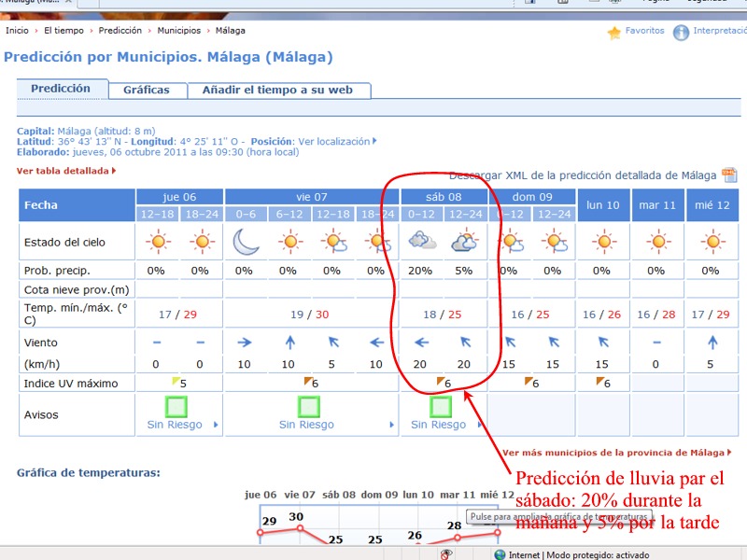Open Añadir el tiempo a su web tab
This screenshot has width=747, height=560.
click(x=278, y=91)
